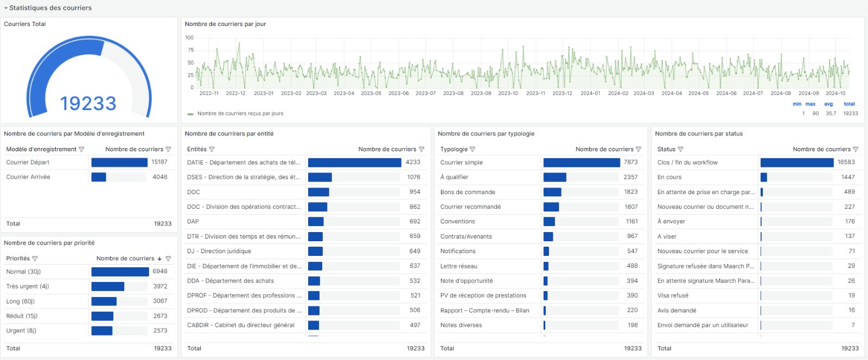Click filter icon beside Priorités header
The height and width of the screenshot is (360, 868).
point(35,259)
